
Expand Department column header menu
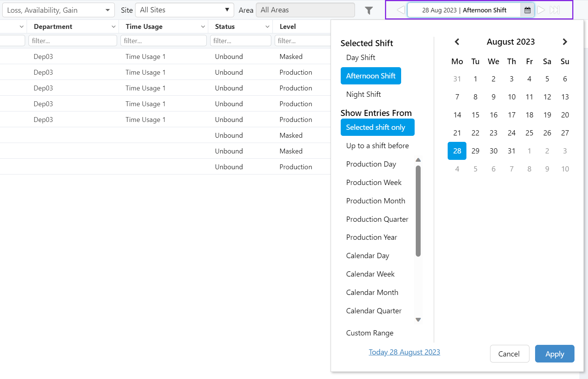(113, 27)
